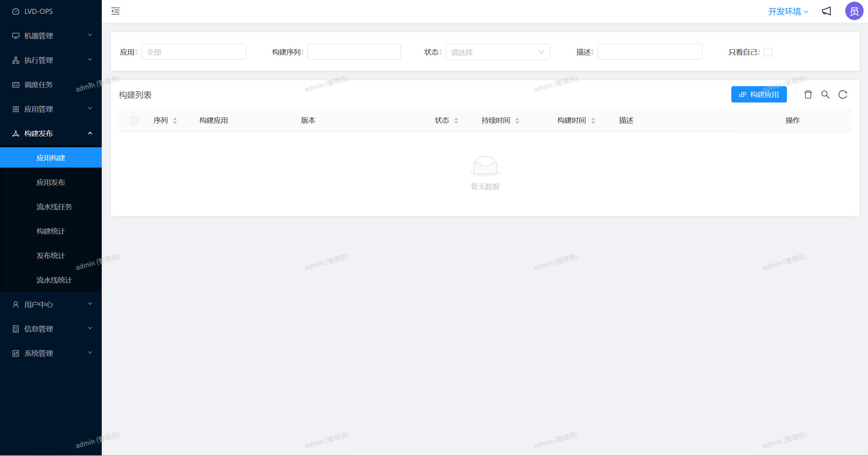Image resolution: width=868 pixels, height=456 pixels.
Task: Click the trash delete icon
Action: 808,95
